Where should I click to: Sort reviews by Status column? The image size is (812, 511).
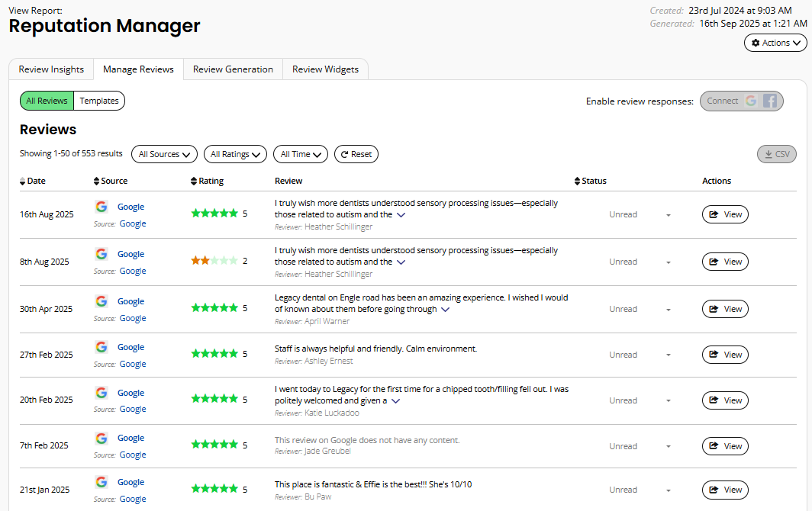[x=591, y=181]
